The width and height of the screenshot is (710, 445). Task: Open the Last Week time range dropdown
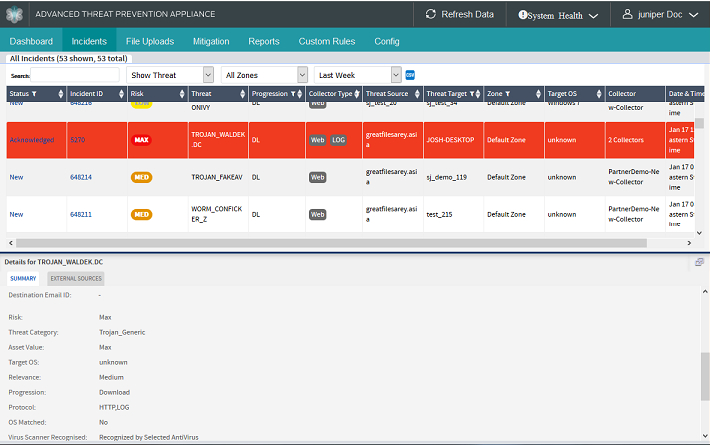pyautogui.click(x=357, y=75)
